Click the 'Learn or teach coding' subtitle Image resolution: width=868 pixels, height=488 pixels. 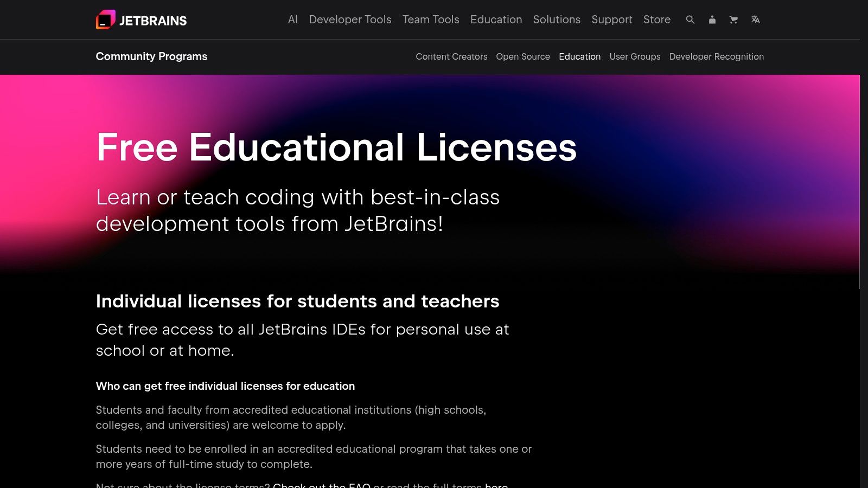pos(298,210)
